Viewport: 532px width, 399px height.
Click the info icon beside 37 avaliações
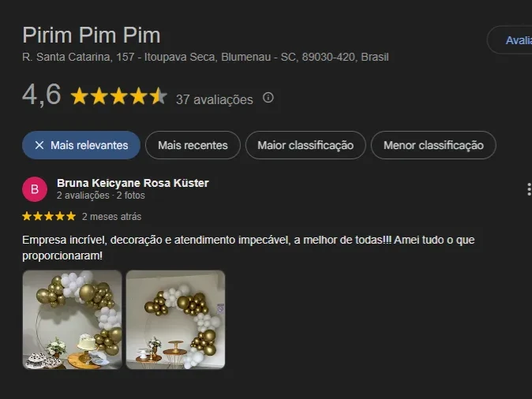click(x=268, y=98)
